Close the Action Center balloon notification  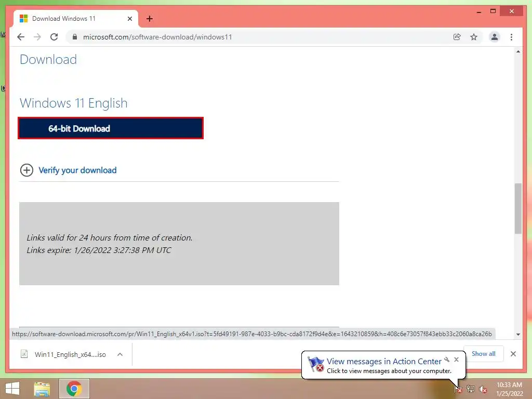pyautogui.click(x=456, y=360)
